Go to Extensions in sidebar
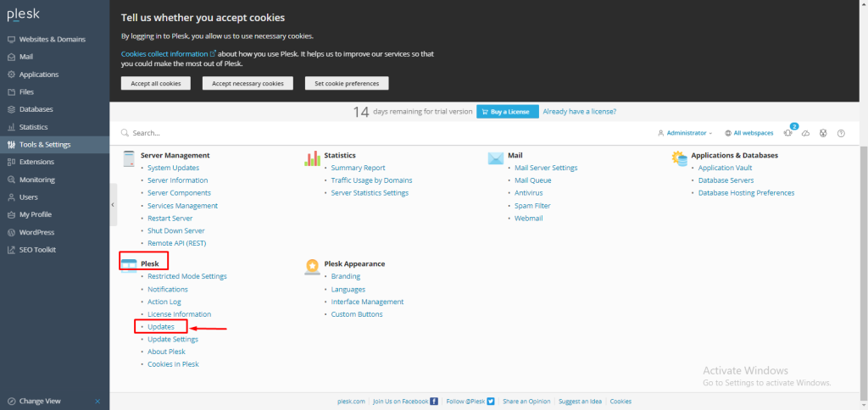This screenshot has width=868, height=410. tap(55, 162)
